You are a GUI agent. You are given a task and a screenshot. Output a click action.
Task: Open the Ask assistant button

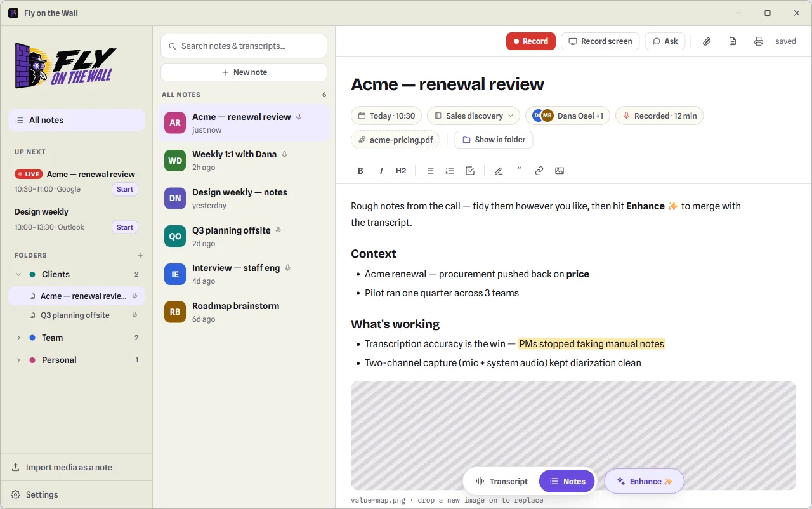coord(665,41)
